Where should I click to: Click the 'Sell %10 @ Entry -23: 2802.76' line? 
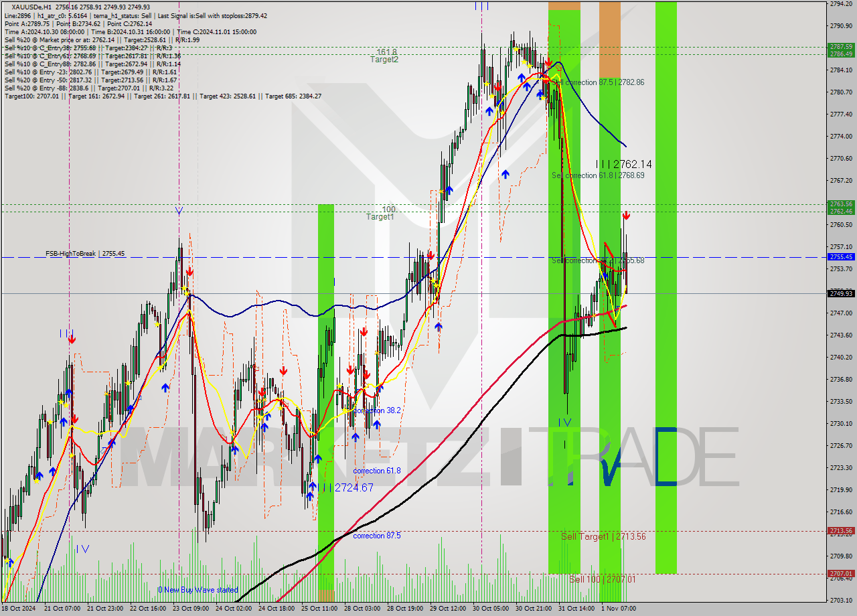90,72
